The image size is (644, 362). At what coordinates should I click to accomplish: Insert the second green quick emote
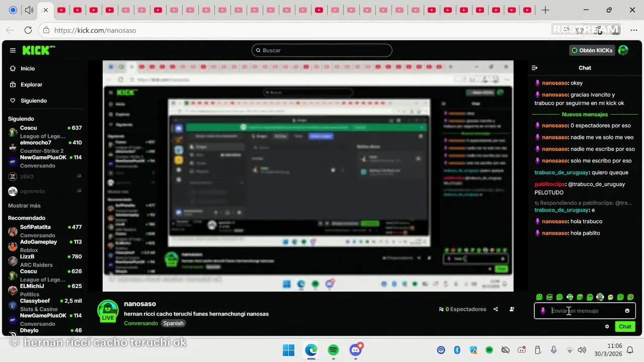(549, 297)
